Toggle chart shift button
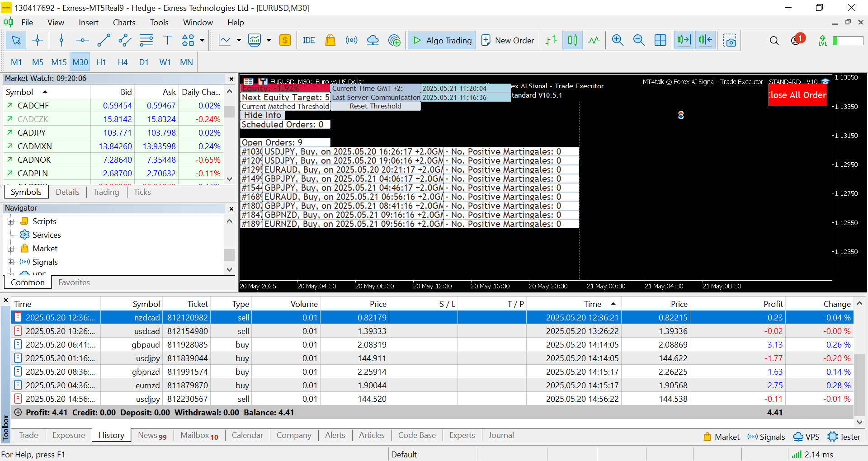This screenshot has width=868, height=461. pyautogui.click(x=705, y=41)
